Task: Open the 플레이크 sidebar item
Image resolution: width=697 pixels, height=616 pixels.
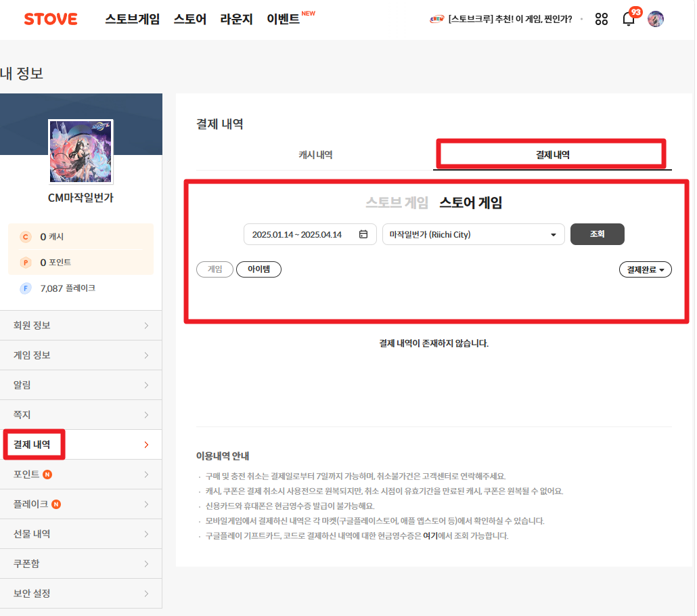Action: tap(81, 504)
